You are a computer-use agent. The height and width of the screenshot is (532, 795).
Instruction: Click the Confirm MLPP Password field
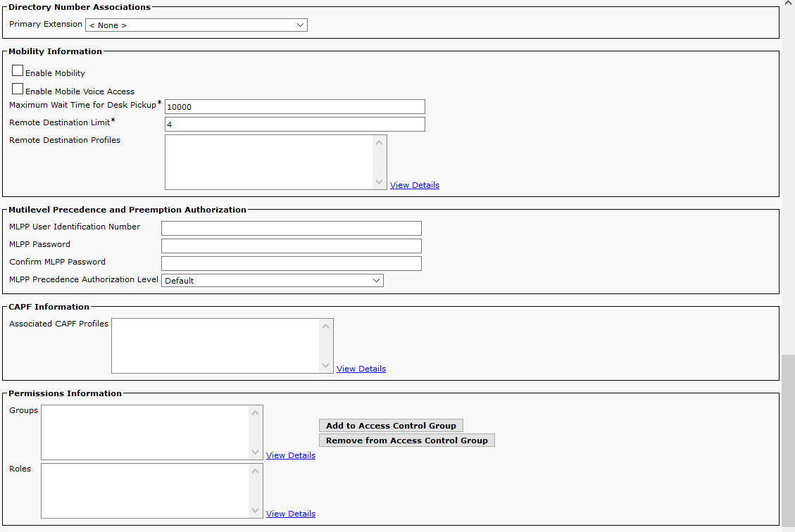click(x=291, y=263)
